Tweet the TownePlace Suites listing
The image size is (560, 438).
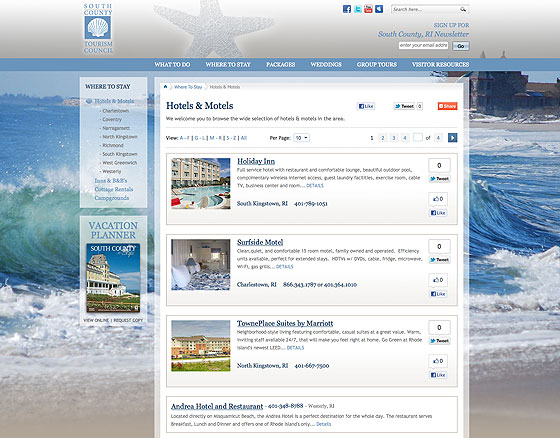(440, 341)
